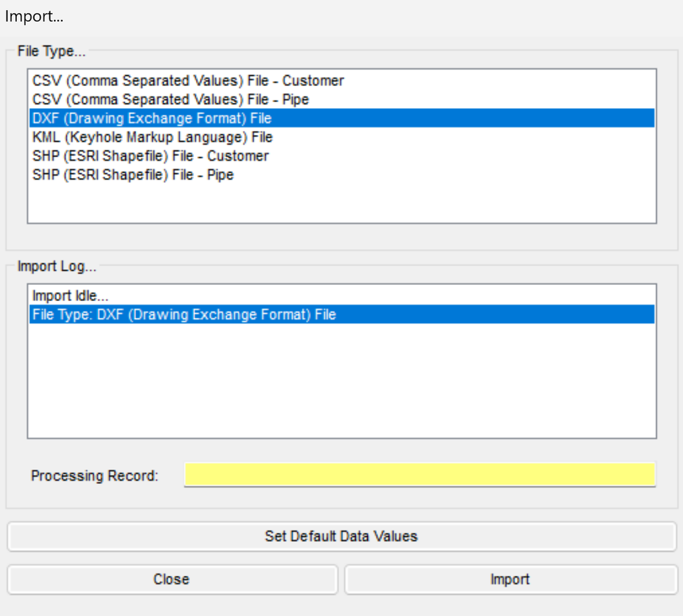This screenshot has width=683, height=616.
Task: Click empty white space in File Type list
Action: point(342,203)
